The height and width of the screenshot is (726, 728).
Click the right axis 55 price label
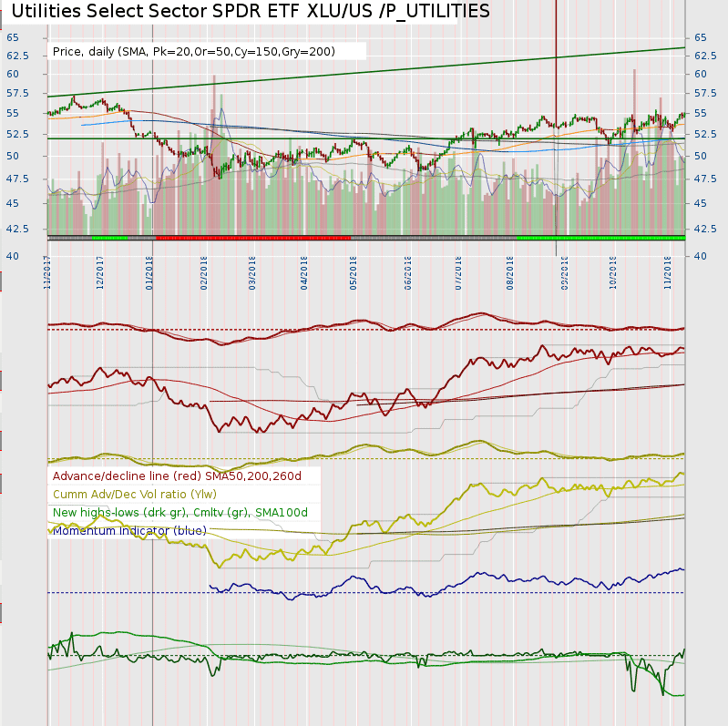(701, 113)
